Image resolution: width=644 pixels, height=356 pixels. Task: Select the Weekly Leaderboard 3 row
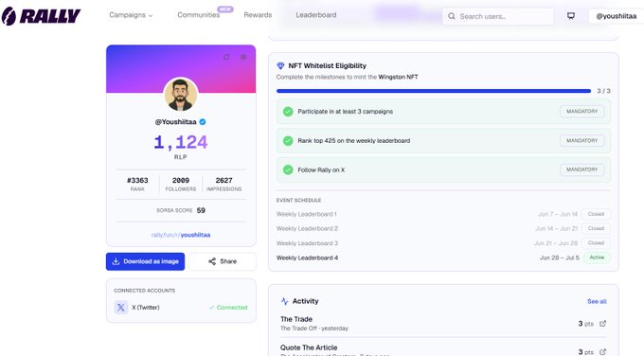pyautogui.click(x=443, y=243)
